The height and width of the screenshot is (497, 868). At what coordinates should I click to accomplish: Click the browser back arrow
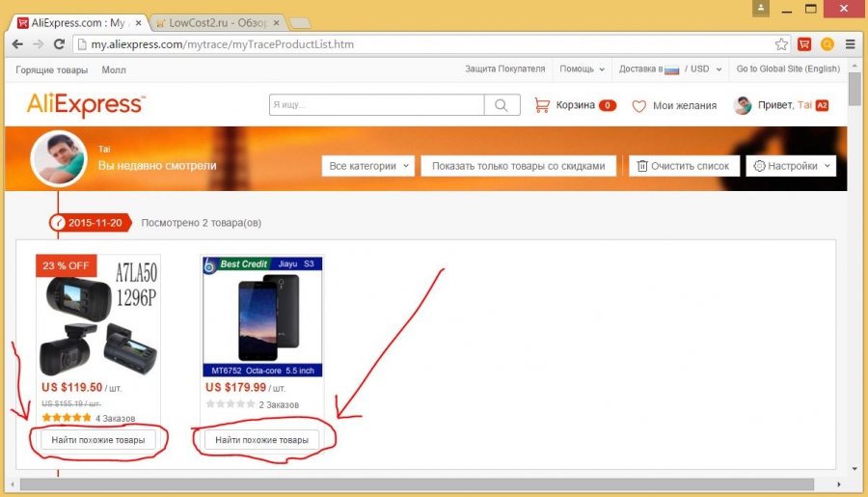[17, 44]
